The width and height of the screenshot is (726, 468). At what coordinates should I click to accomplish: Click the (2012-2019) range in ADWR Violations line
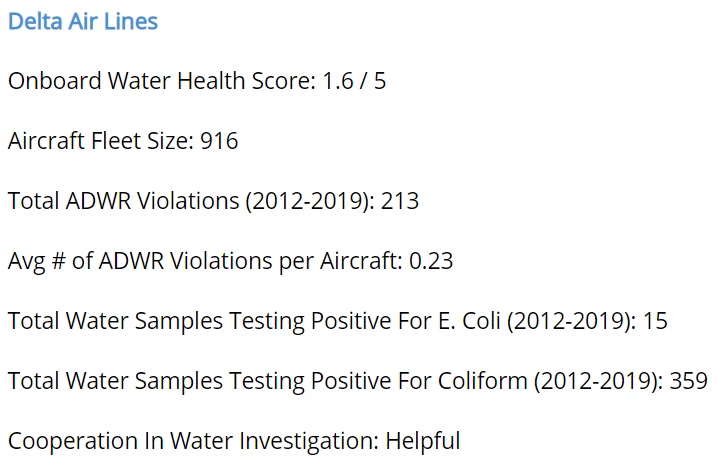click(x=306, y=201)
